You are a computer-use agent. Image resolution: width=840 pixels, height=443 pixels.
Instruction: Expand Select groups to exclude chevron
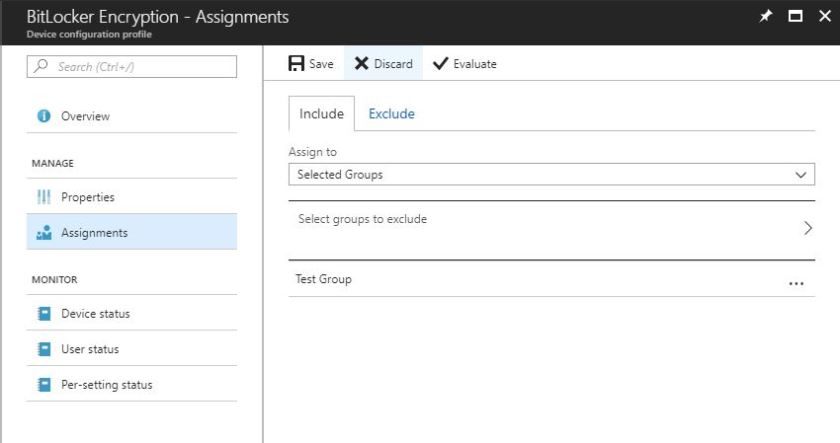[808, 228]
